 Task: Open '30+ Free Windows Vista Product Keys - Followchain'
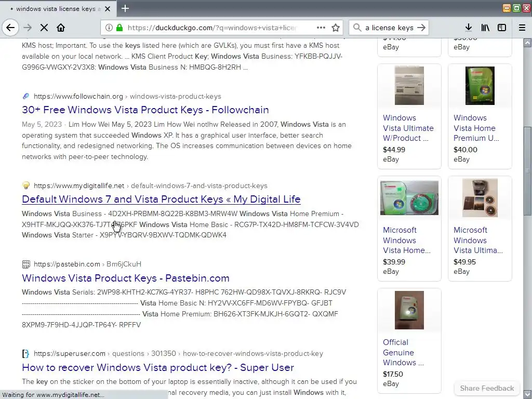(x=145, y=110)
